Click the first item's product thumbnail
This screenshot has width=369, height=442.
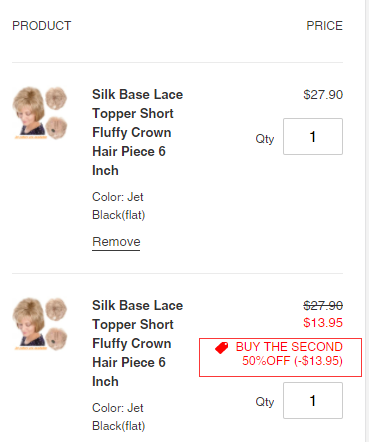click(40, 113)
